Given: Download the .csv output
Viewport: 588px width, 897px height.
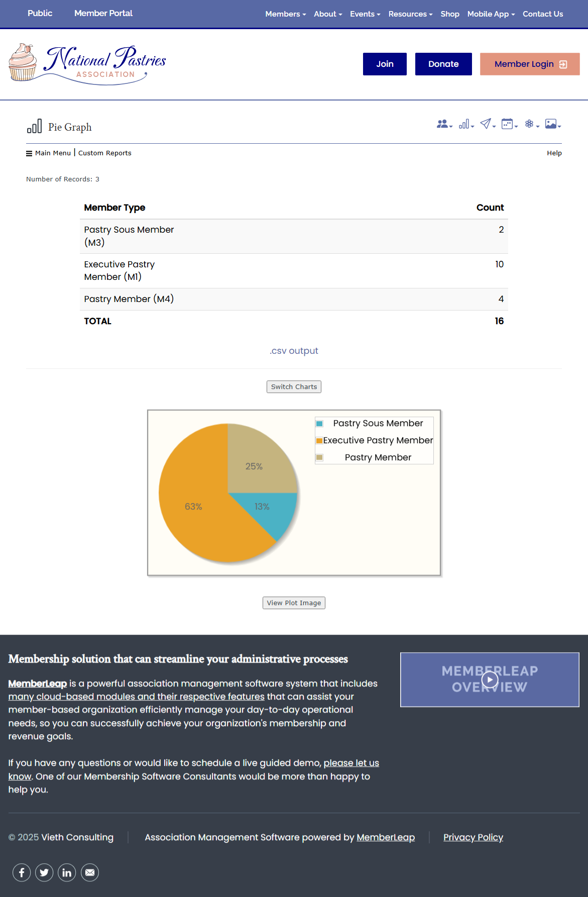Looking at the screenshot, I should coord(294,351).
